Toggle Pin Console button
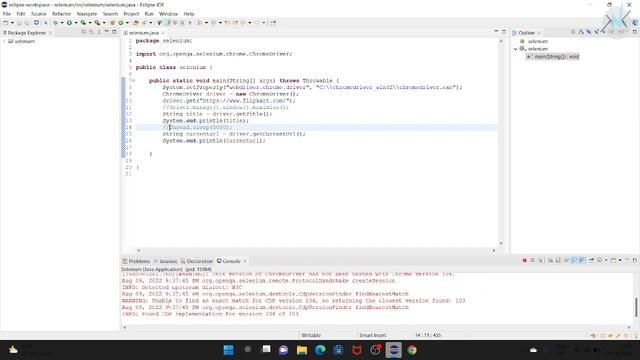Image resolution: width=640 pixels, height=360 pixels. [591, 260]
